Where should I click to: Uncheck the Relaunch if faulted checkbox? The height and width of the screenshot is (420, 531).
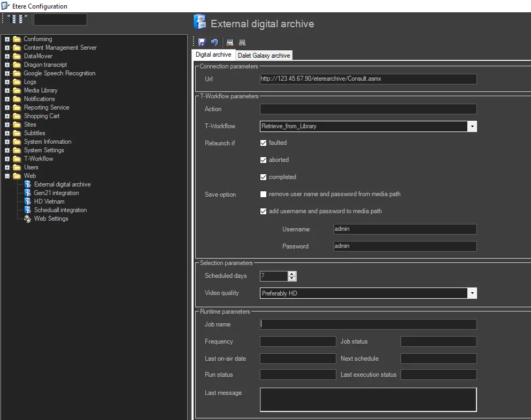[263, 143]
